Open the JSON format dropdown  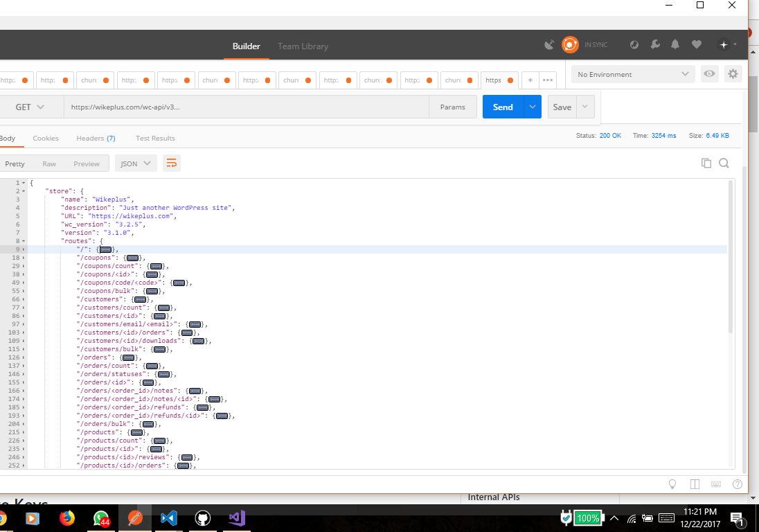(135, 163)
